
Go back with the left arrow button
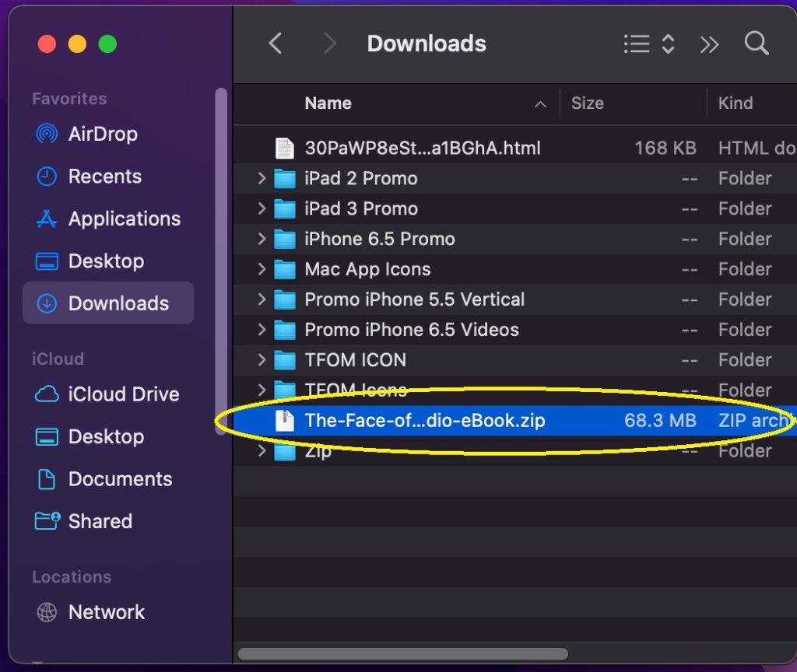click(276, 44)
